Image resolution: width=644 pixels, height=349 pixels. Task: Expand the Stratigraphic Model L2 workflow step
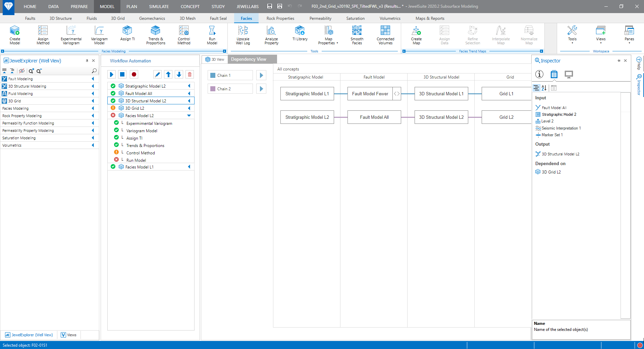click(189, 86)
